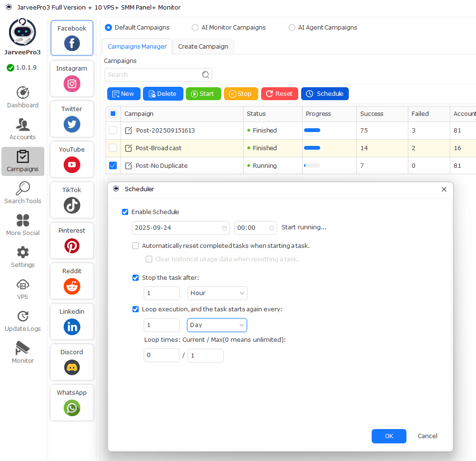Click the Post-No Duplicate progress bar
Viewport: 476px width, 461px height.
(312, 165)
